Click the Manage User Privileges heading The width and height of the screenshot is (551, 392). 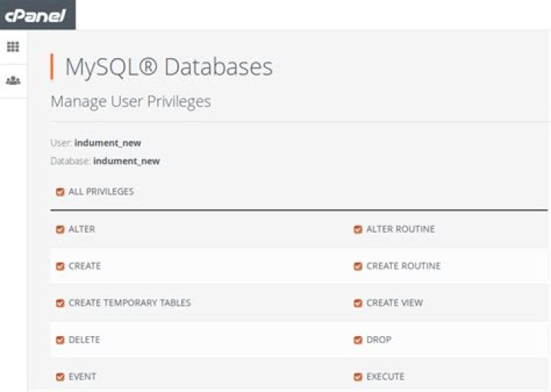(x=131, y=102)
